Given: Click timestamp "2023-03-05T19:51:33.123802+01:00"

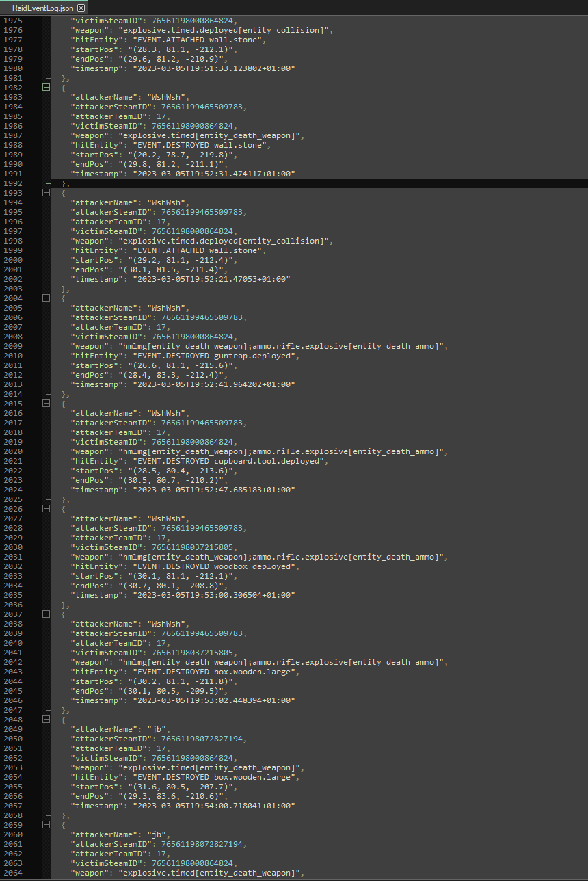Looking at the screenshot, I should click(214, 68).
